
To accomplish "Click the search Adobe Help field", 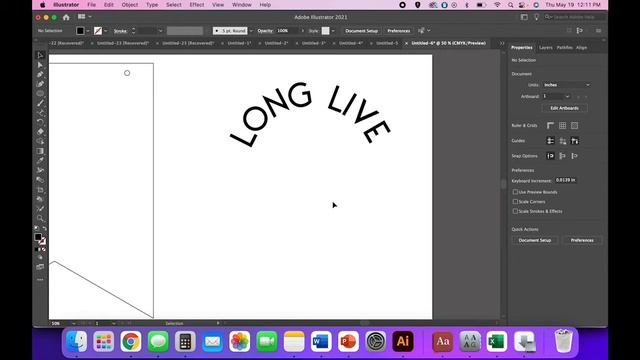I will 575,17.
